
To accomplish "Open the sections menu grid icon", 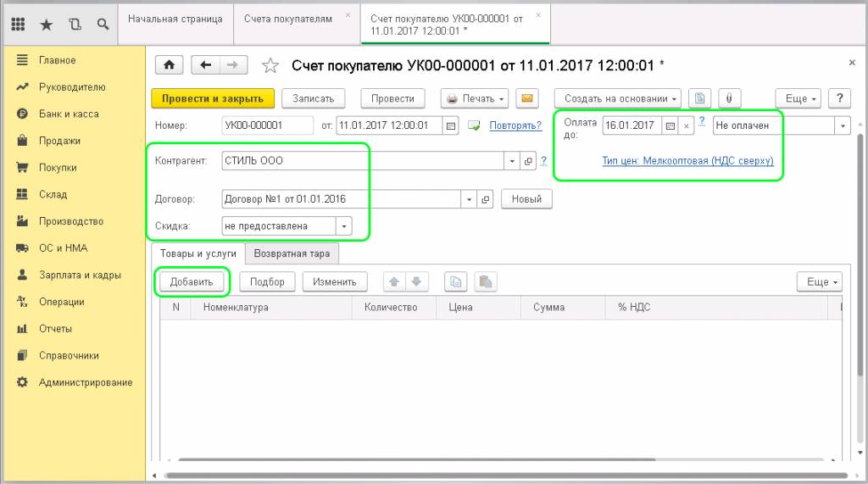I will click(18, 24).
